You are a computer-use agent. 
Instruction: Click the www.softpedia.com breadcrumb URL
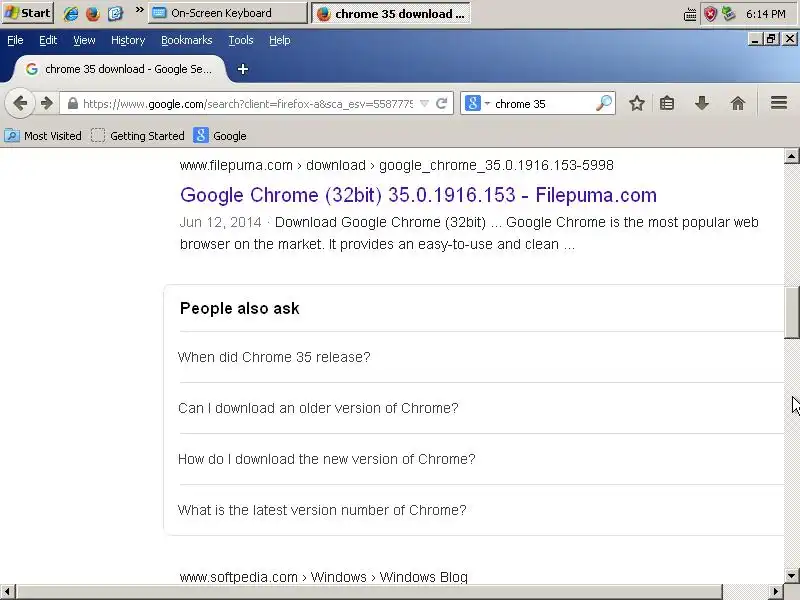[323, 577]
